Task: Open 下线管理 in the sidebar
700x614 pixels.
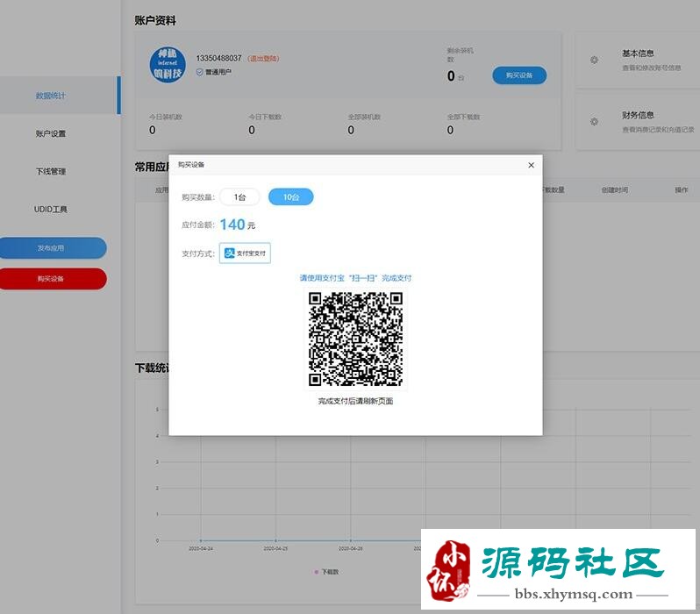Action: (51, 171)
